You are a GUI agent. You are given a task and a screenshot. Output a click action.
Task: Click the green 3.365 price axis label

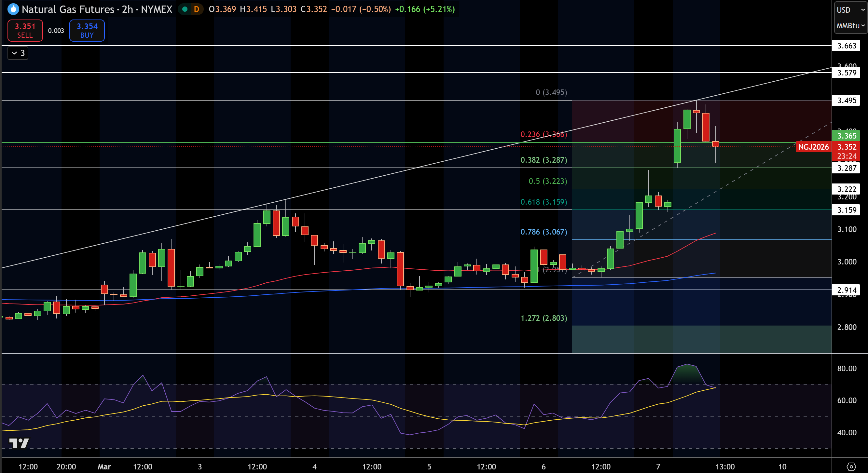tap(847, 136)
